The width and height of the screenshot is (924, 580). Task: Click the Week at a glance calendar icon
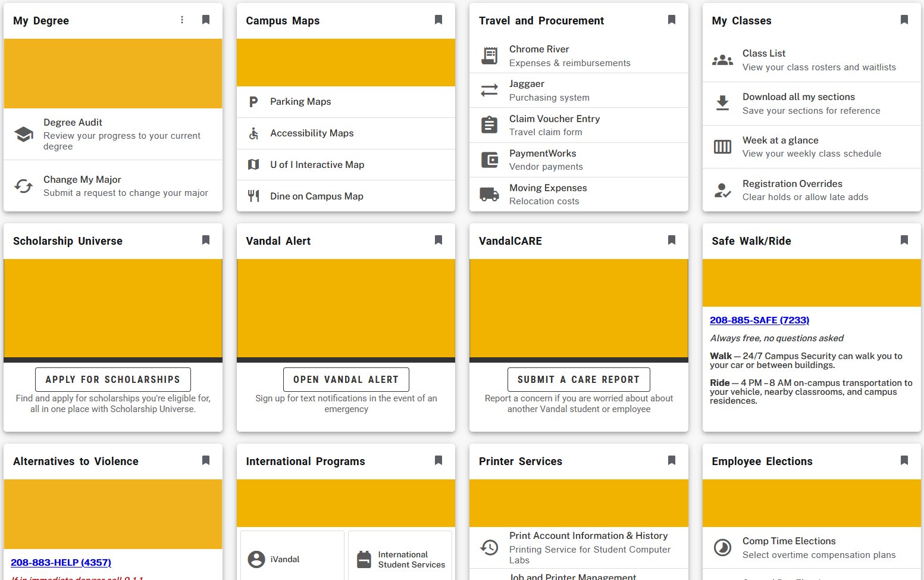pos(722,146)
